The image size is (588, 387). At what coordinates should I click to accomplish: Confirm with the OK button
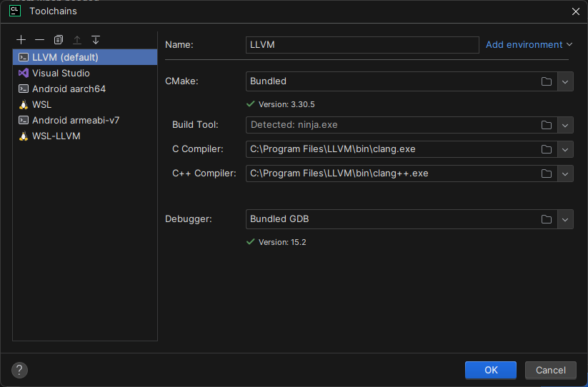pyautogui.click(x=491, y=370)
